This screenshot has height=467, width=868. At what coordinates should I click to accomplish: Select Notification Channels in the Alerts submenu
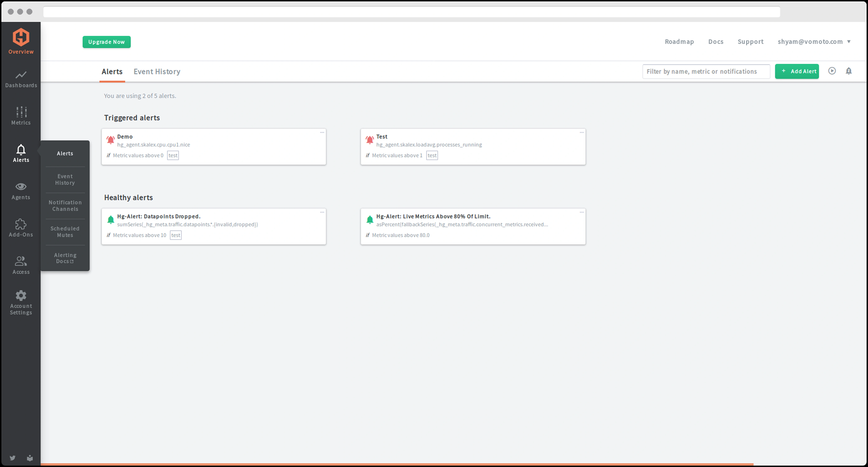tap(65, 205)
